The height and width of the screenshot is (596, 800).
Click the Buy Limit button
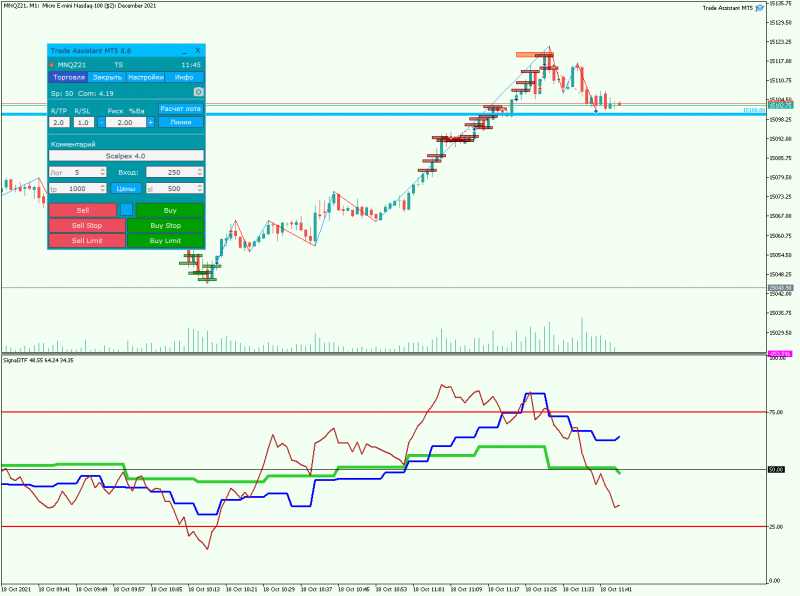pyautogui.click(x=165, y=240)
